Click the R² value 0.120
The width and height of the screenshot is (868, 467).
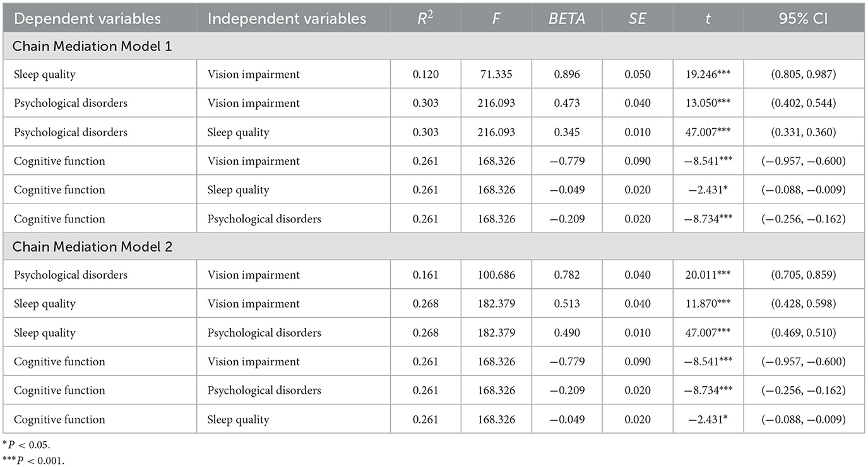point(425,75)
